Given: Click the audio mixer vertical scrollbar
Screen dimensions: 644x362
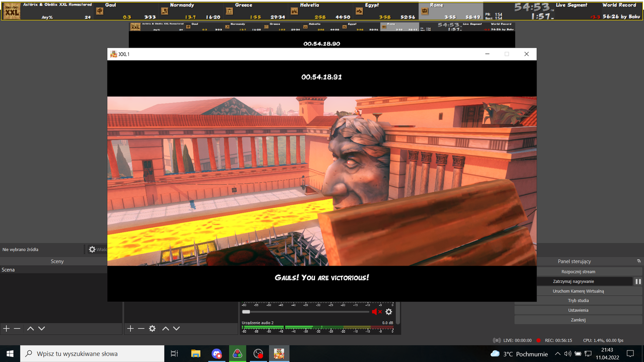Looking at the screenshot, I should click(398, 313).
